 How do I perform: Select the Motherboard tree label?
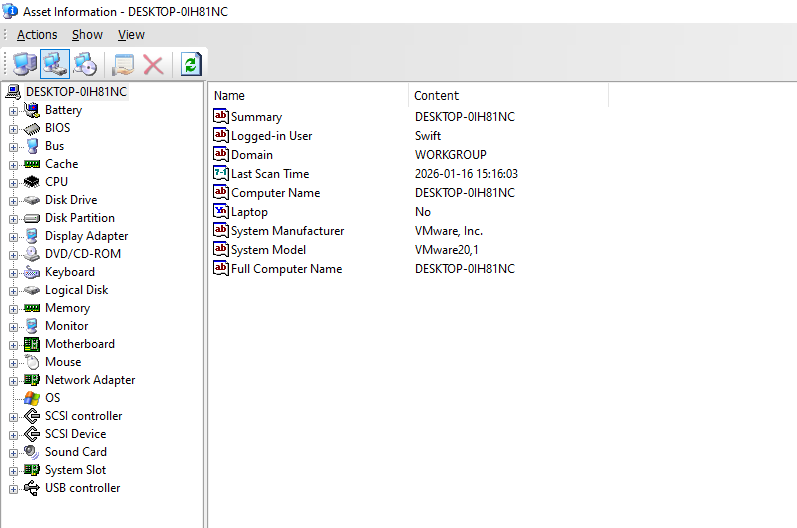coord(80,344)
